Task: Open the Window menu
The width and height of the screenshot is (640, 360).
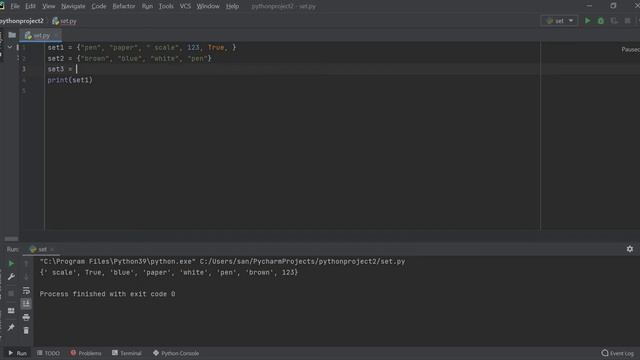Action: pyautogui.click(x=208, y=6)
